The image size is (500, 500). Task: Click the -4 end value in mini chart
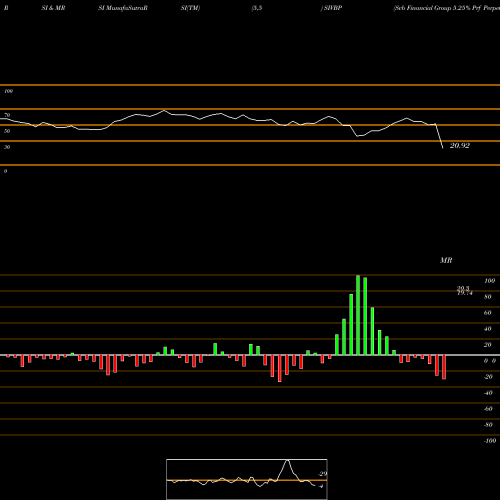321,486
